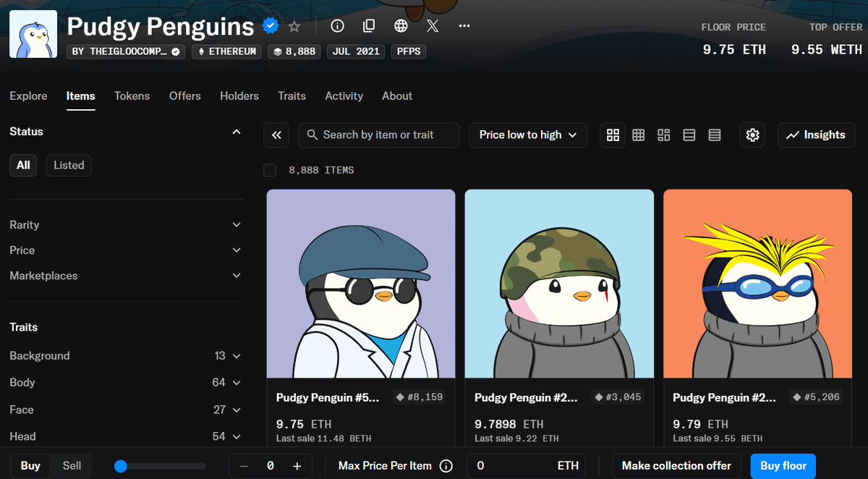Switch to small three-by-three grid view
The width and height of the screenshot is (868, 479).
point(639,135)
